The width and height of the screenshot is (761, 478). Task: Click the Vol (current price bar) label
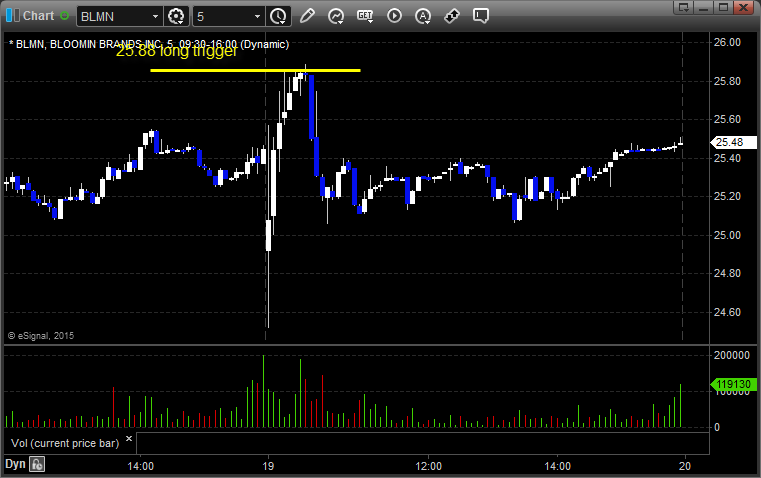(x=65, y=443)
